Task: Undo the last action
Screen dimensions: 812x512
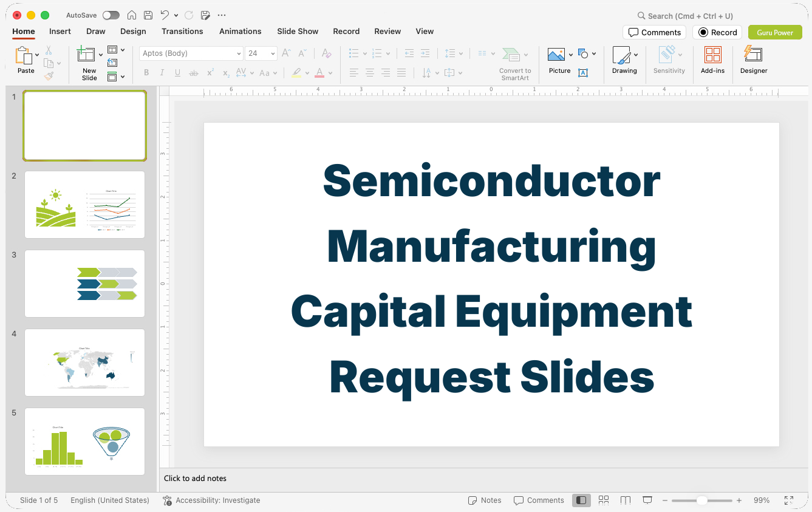Action: coord(165,15)
